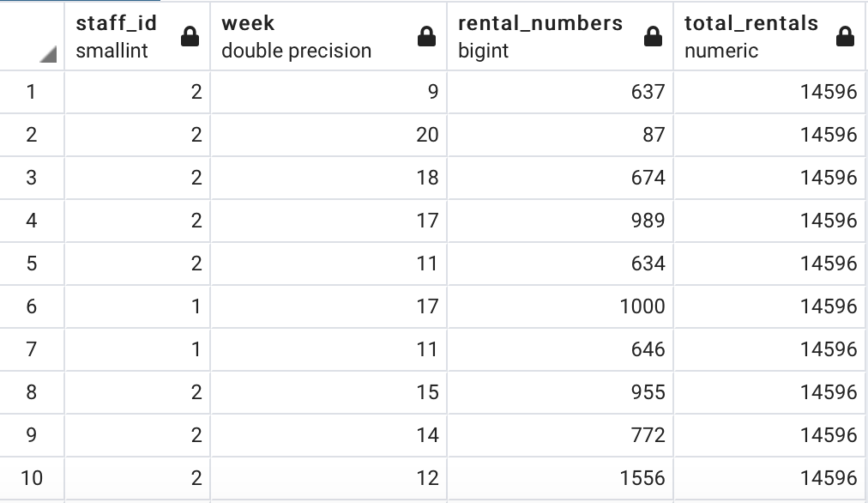Select row number 6
The image size is (868, 503).
[x=32, y=306]
